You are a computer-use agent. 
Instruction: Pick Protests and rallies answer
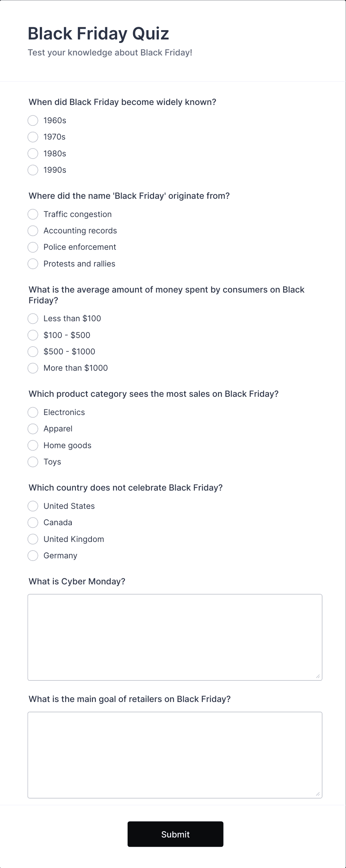click(33, 264)
